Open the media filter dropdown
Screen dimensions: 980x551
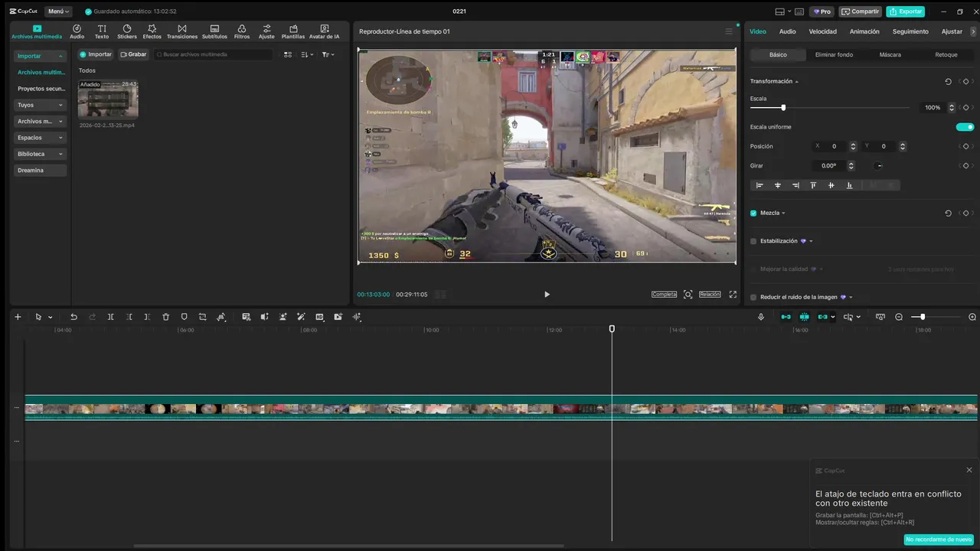[328, 54]
